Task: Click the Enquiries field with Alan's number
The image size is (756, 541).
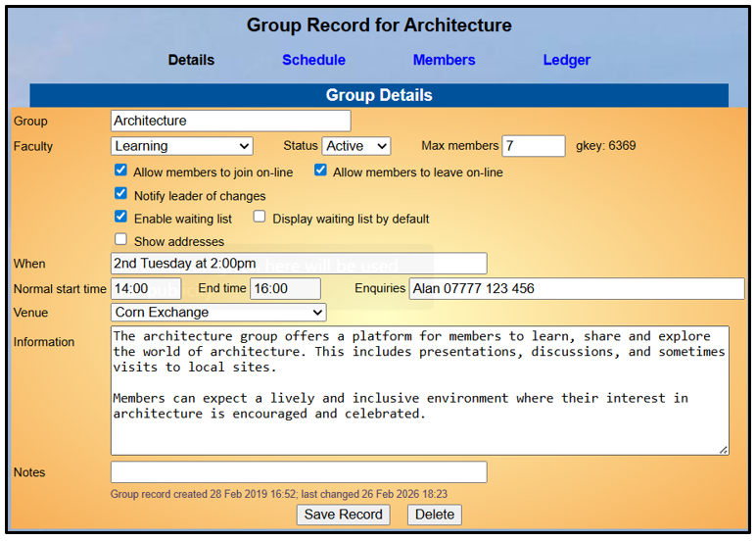Action: [577, 288]
